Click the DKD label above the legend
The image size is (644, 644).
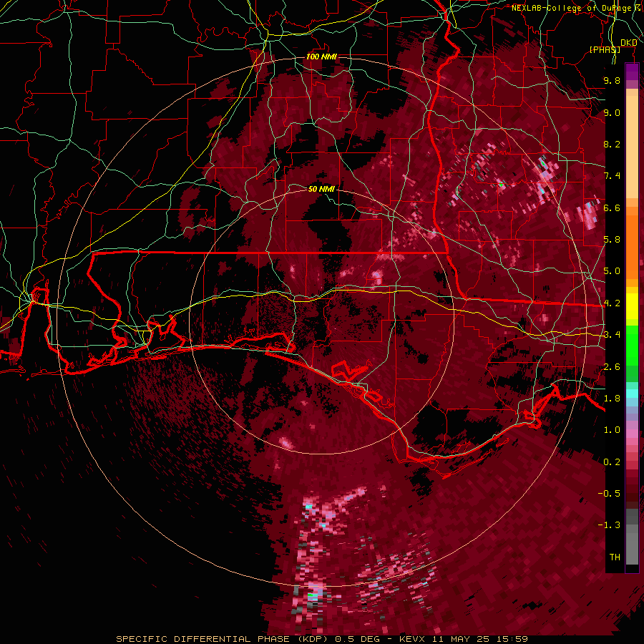[628, 42]
